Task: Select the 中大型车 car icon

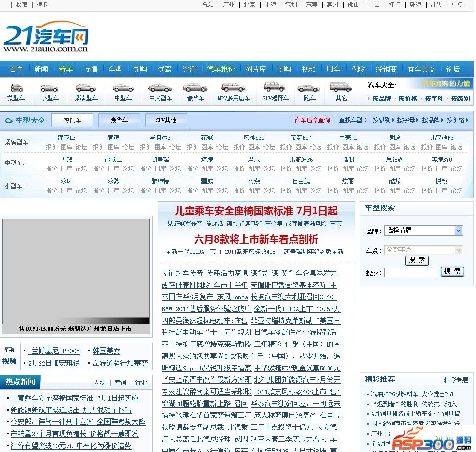Action: pyautogui.click(x=160, y=88)
